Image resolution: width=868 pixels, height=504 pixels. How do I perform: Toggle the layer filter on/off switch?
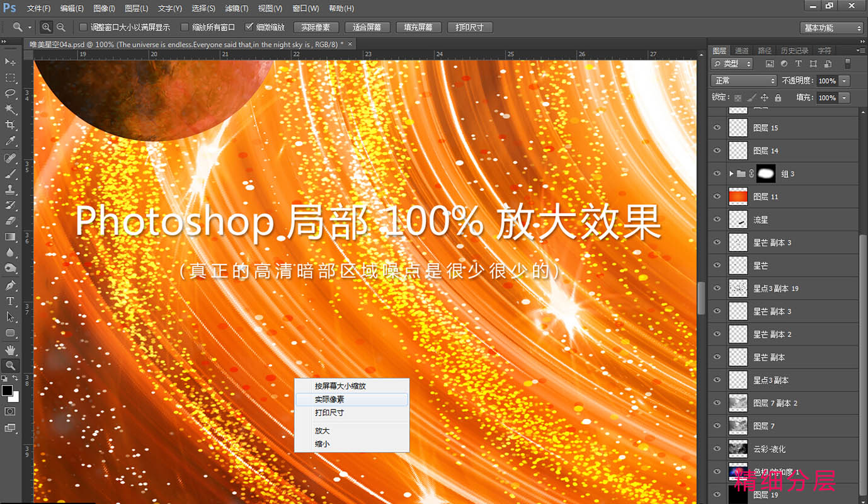[847, 64]
